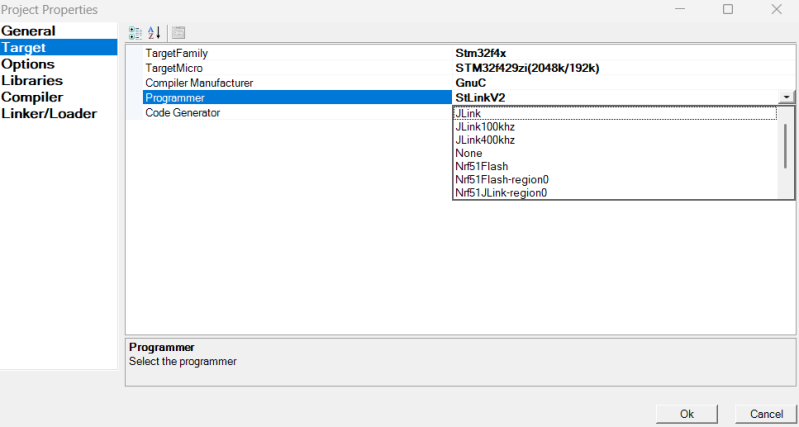Open the Compiler settings page

(32, 97)
